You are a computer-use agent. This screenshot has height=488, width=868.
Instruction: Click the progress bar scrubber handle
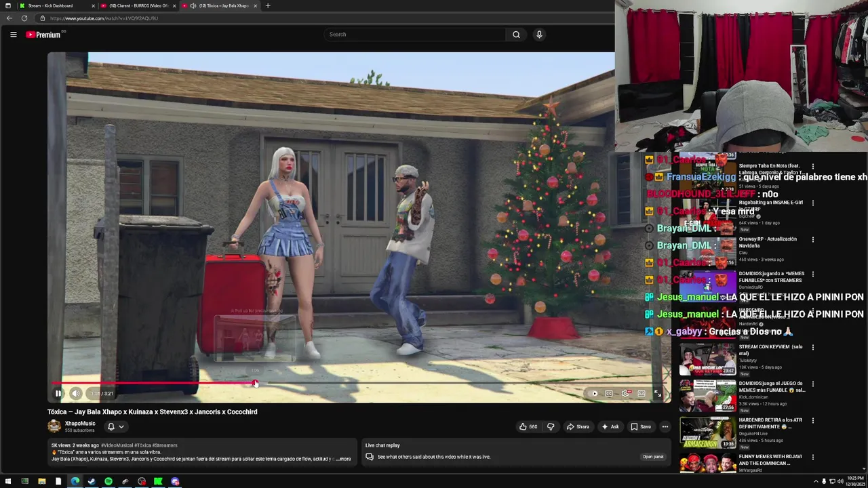coord(255,384)
